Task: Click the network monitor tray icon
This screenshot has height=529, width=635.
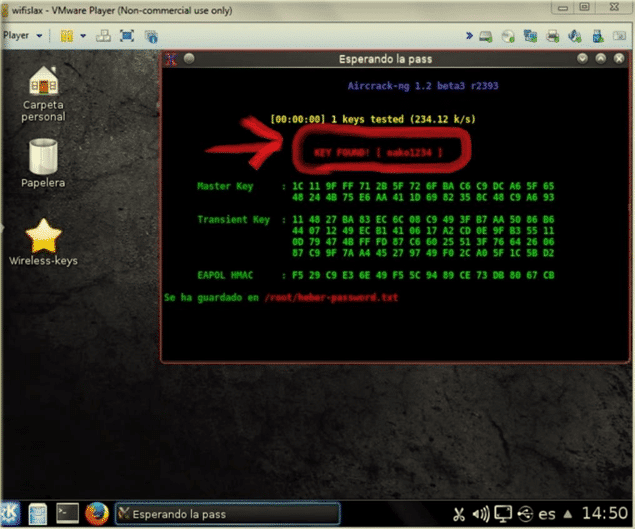Action: point(503,513)
